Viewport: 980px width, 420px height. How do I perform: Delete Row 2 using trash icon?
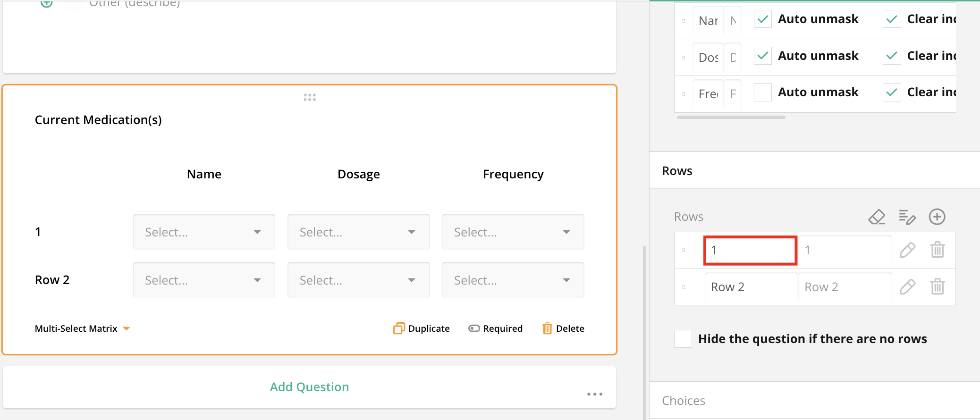click(x=937, y=287)
